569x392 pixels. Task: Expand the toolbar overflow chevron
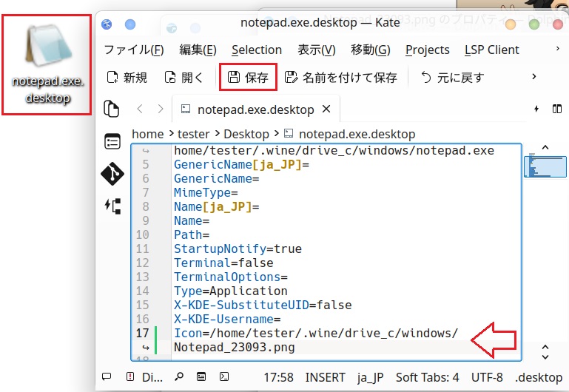click(x=533, y=77)
